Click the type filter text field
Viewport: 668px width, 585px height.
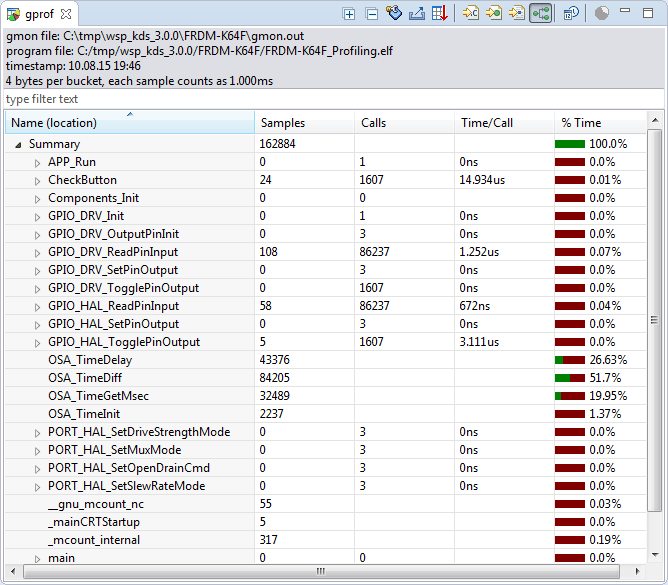(x=334, y=99)
